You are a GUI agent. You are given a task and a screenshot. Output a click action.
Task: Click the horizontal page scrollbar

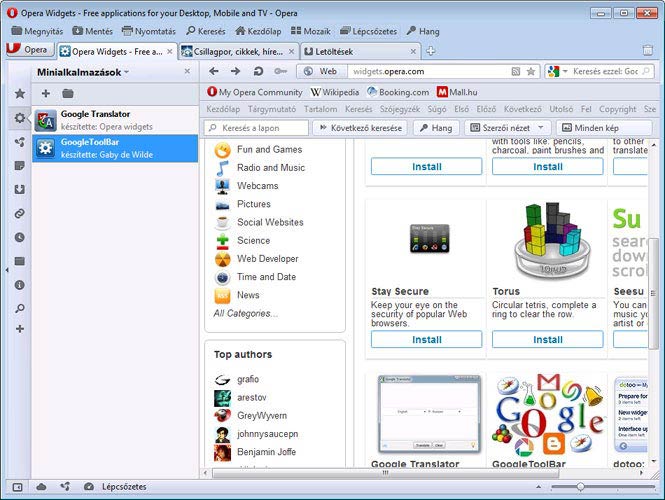tap(385, 473)
